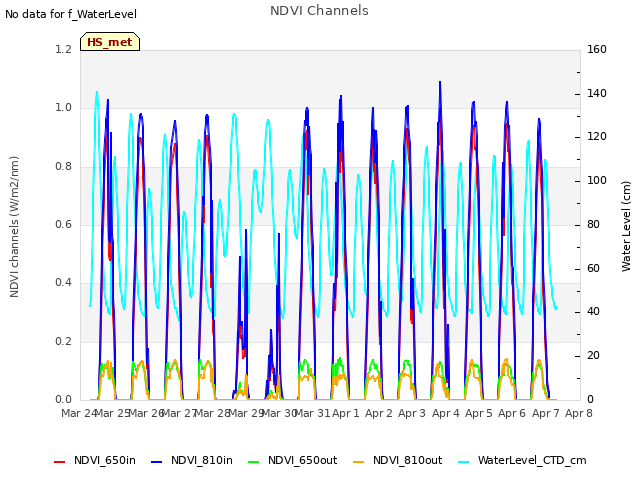Screen dimensions: 640x480
Task: Click the red NDVI_650in legend swatch
Action: 60,462
